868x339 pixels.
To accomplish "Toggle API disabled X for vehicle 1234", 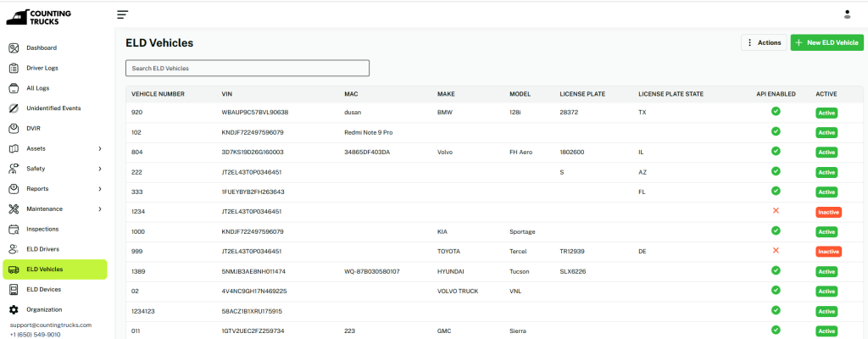I will tap(776, 211).
